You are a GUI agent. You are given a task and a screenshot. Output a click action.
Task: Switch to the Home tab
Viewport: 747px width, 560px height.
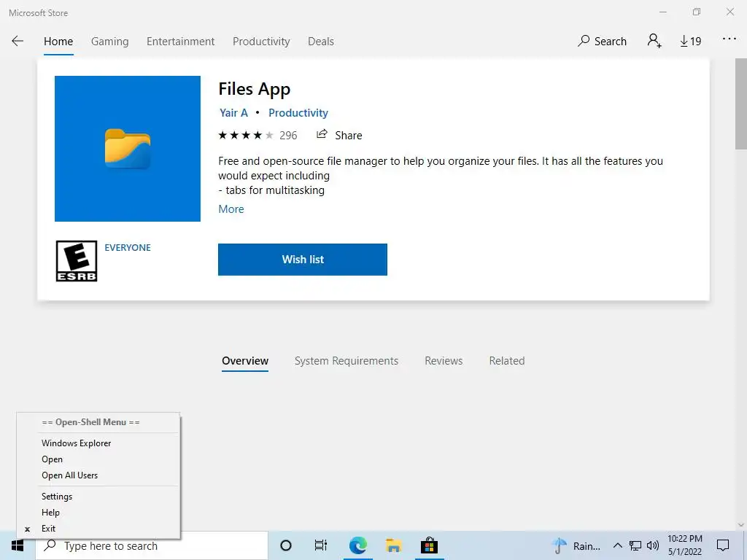point(58,42)
